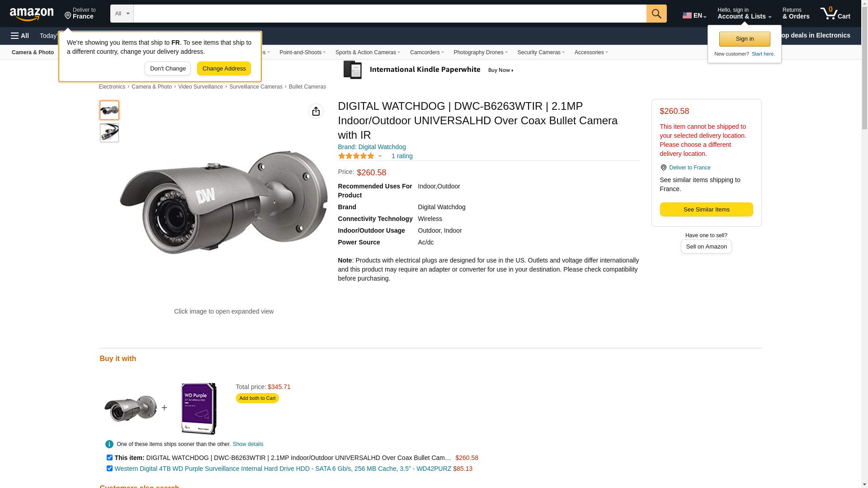
Task: Open the Security Cameras menu
Action: coord(541,52)
